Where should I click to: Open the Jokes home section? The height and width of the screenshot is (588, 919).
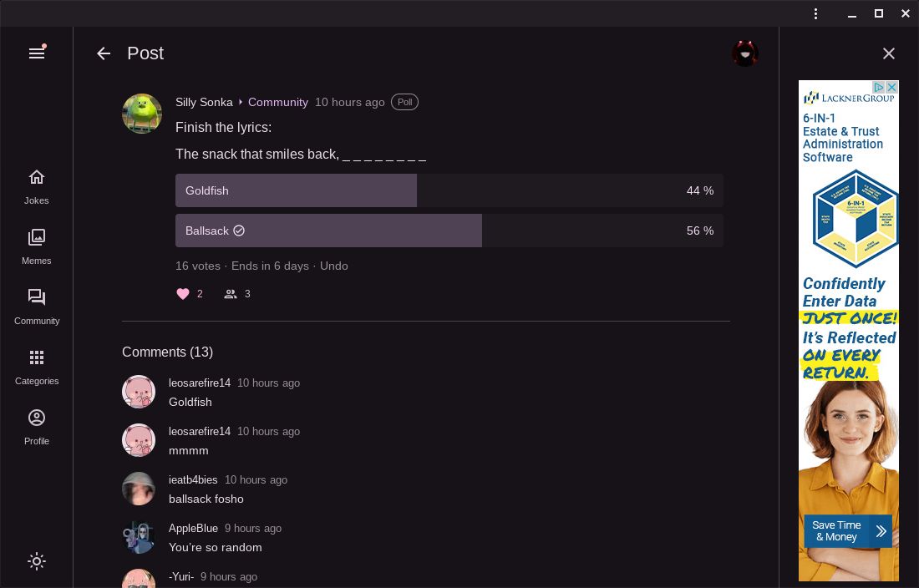point(37,186)
